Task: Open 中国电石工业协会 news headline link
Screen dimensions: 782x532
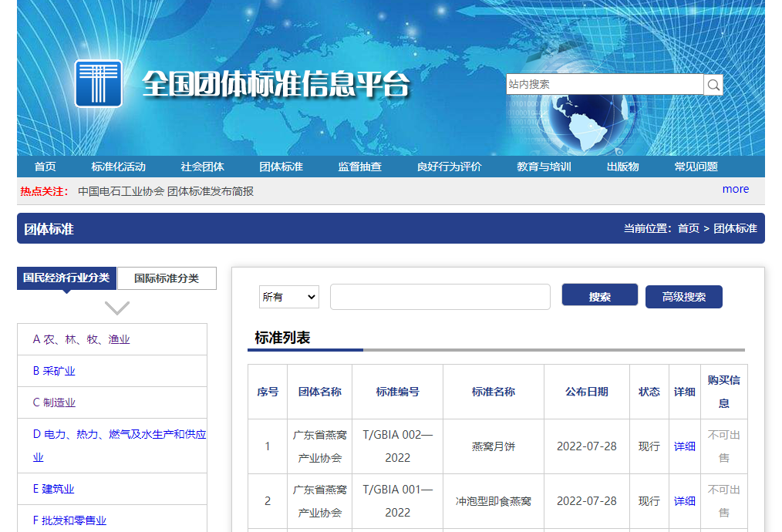Action: tap(166, 191)
